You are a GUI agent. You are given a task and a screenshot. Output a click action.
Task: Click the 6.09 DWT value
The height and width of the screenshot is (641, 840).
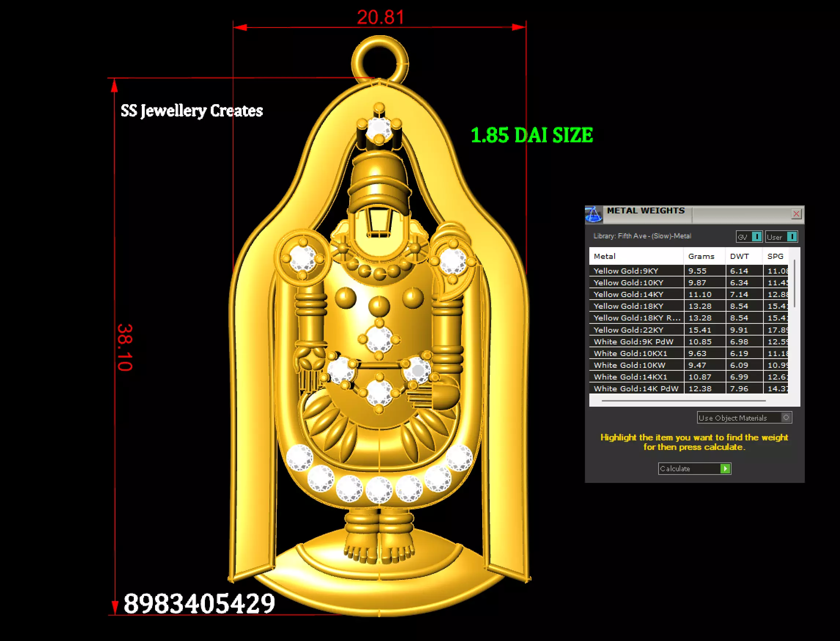click(x=739, y=365)
